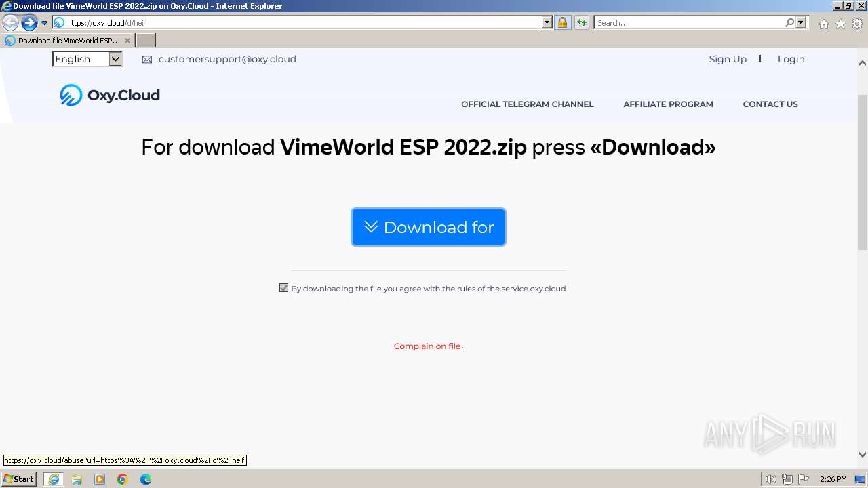
Task: Click customersupport@oxy.cloud email link
Action: 227,59
